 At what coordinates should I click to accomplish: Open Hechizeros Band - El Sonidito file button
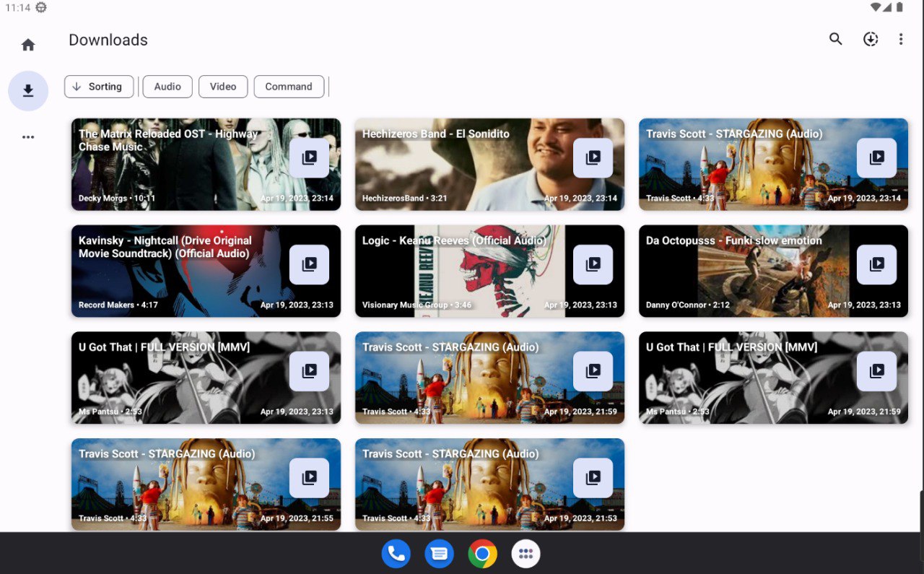(593, 157)
